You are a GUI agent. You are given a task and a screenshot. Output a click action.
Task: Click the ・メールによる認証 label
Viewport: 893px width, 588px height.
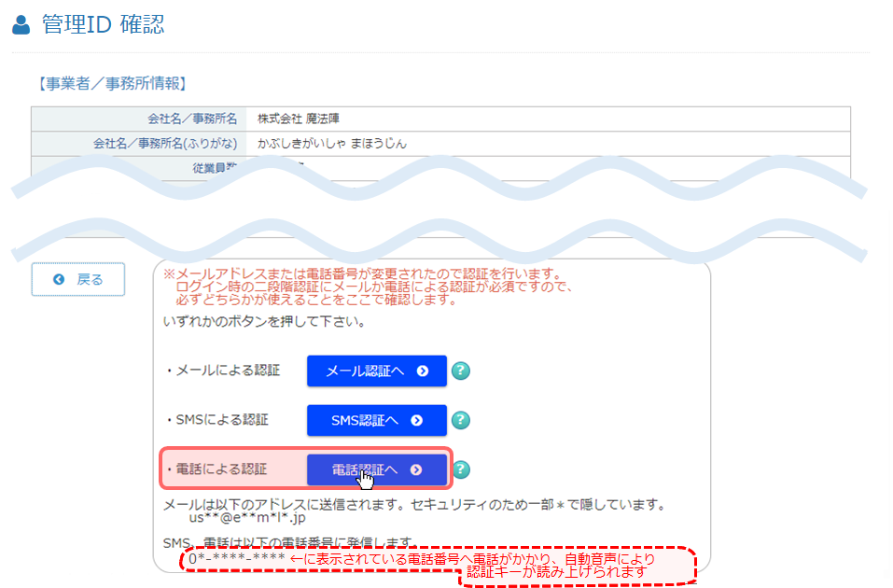222,371
